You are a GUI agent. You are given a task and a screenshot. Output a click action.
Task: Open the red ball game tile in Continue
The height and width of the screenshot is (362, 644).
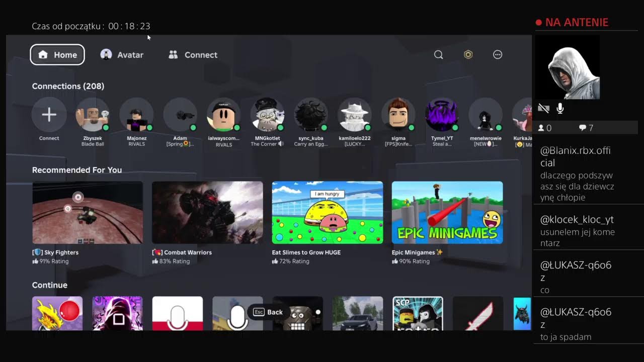click(x=57, y=313)
